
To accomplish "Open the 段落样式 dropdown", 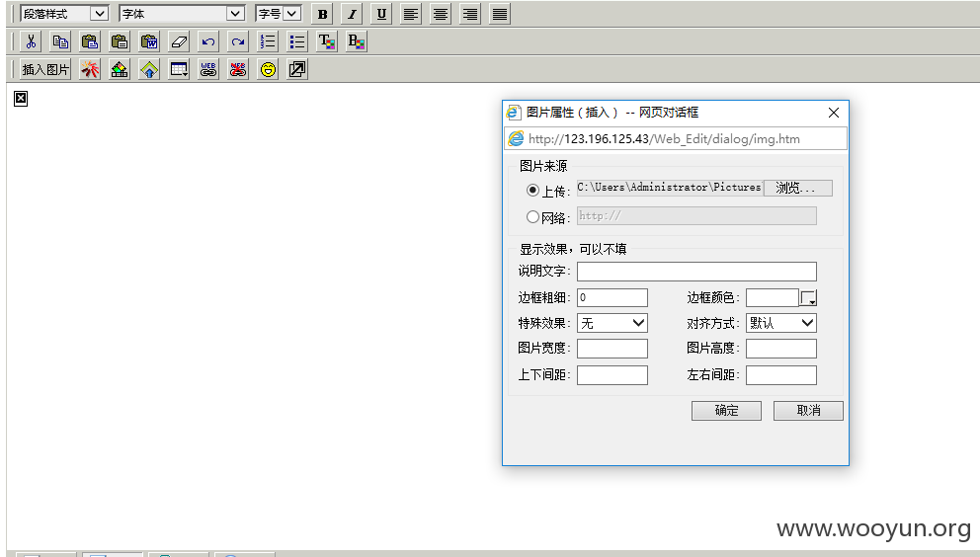I will click(64, 14).
